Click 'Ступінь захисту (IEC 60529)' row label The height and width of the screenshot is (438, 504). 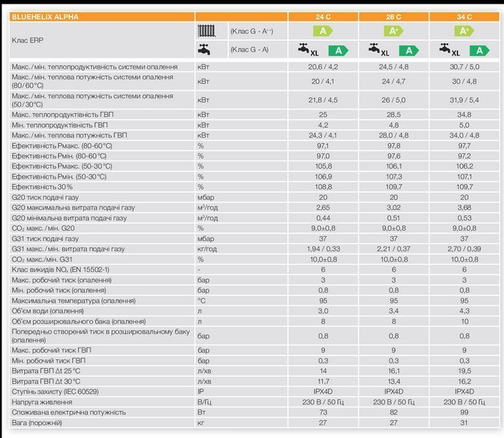55,392
